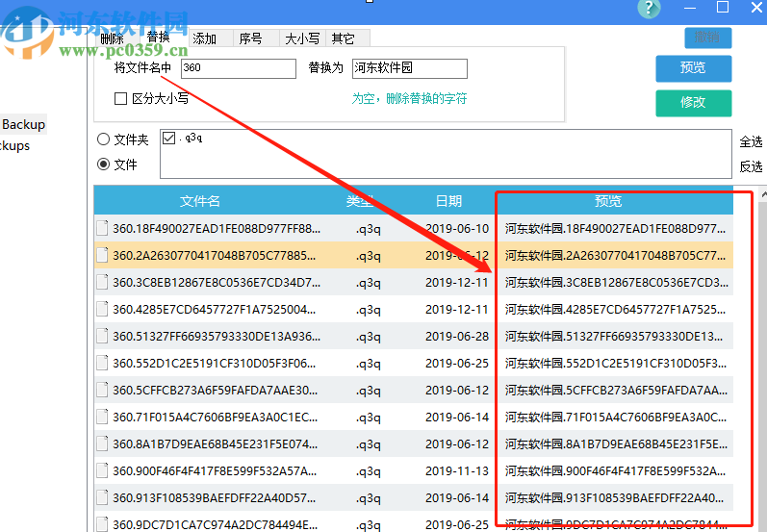Select row 360.3C8EB12867E8C0536E7CD34D7...

(x=414, y=282)
